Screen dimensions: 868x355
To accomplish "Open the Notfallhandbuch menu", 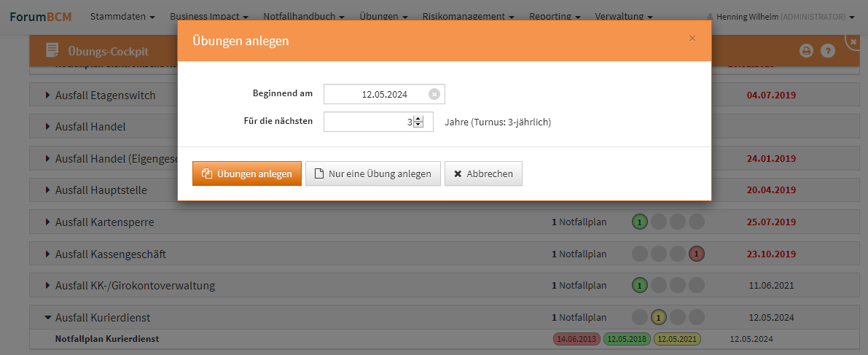I will coord(304,17).
